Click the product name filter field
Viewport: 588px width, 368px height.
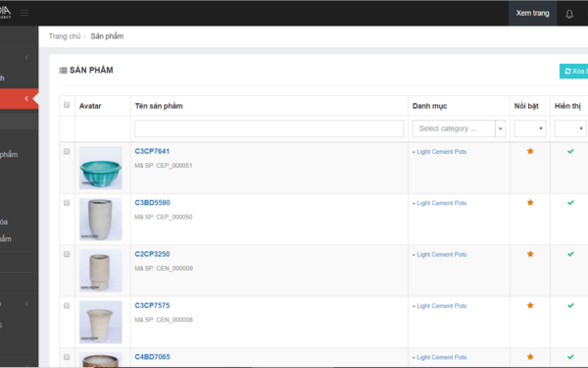[269, 129]
